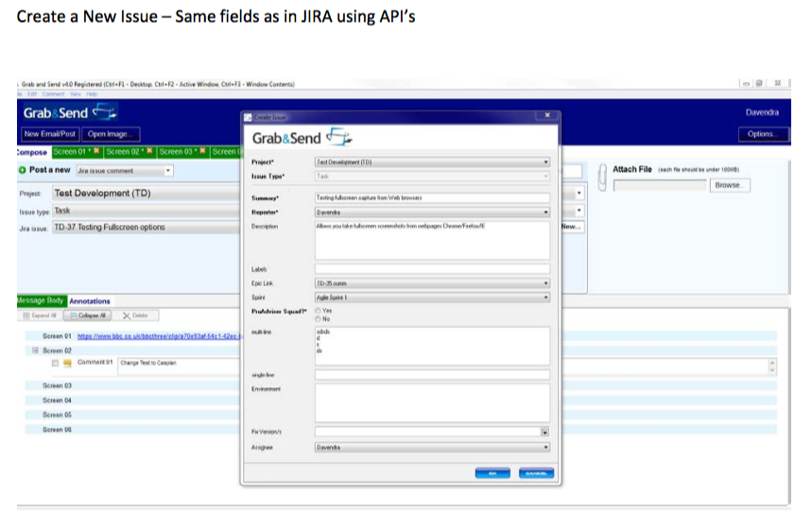Image resolution: width=812 pixels, height=527 pixels.
Task: Tick the checkbox beside Comment 01
Action: point(55,363)
